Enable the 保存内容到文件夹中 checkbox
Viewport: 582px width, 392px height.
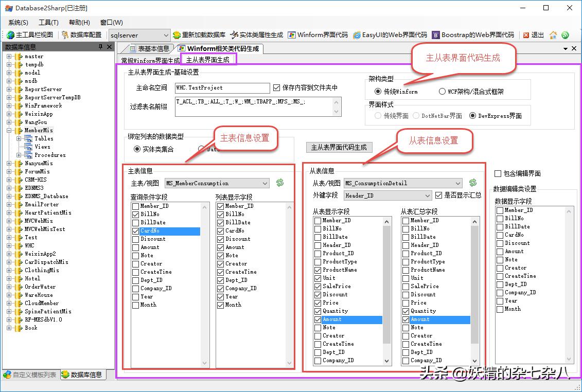(x=276, y=86)
